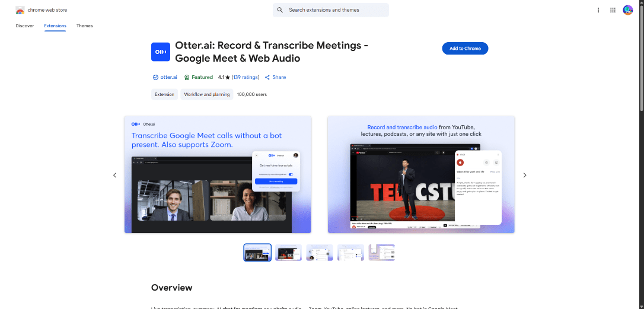The height and width of the screenshot is (309, 644).
Task: Click the Extension type chip
Action: pos(164,94)
